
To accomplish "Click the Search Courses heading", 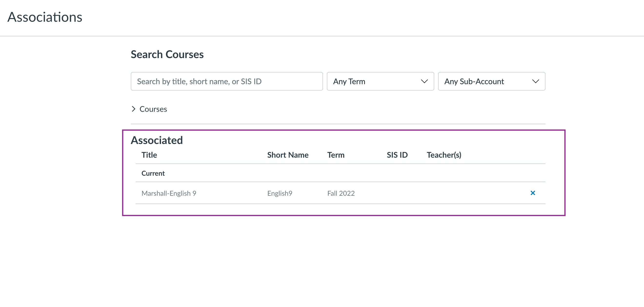I will 167,54.
